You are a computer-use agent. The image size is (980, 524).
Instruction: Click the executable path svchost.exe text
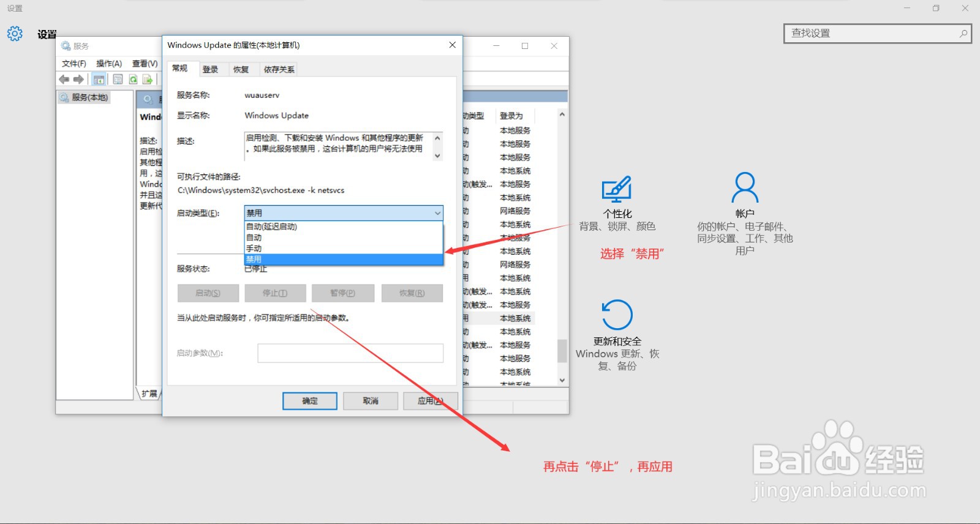point(261,190)
